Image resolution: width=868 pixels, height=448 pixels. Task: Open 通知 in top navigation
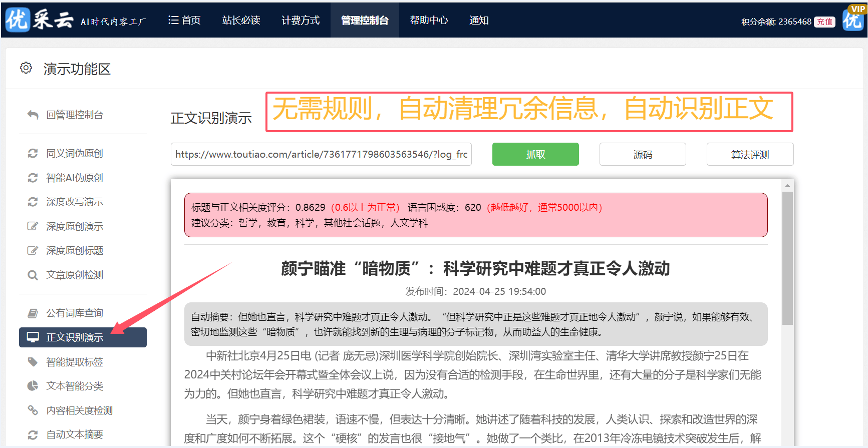(x=479, y=20)
